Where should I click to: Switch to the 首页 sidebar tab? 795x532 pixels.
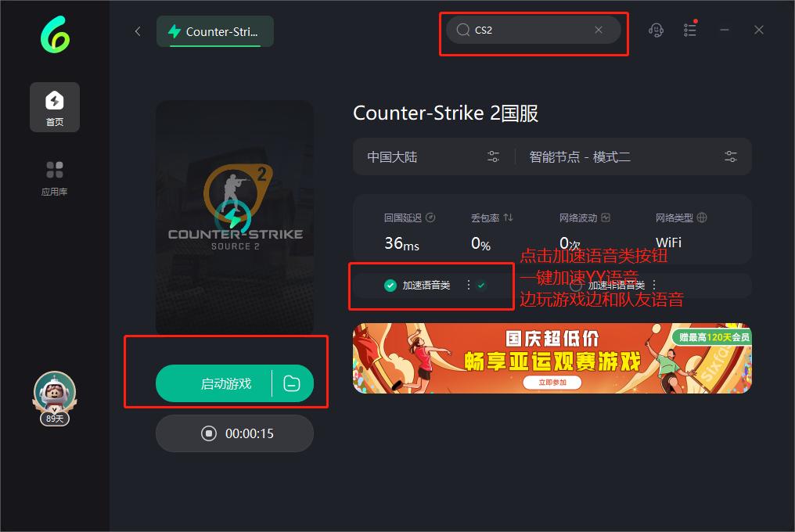[55, 107]
